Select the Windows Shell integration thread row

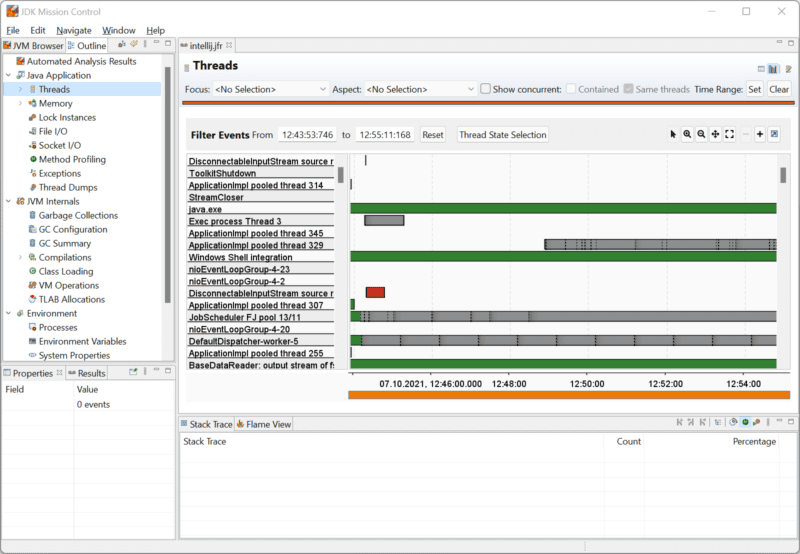coord(260,257)
